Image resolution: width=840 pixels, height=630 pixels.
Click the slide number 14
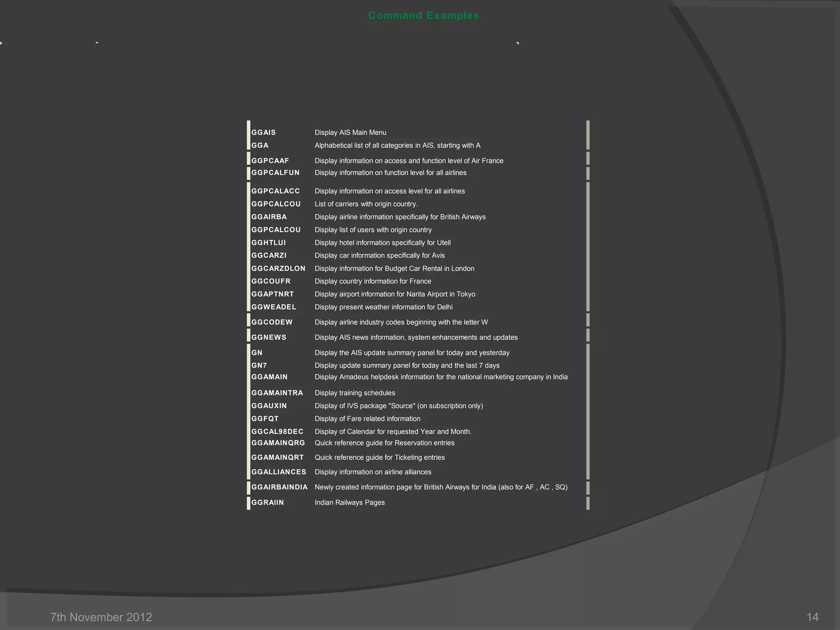point(812,617)
